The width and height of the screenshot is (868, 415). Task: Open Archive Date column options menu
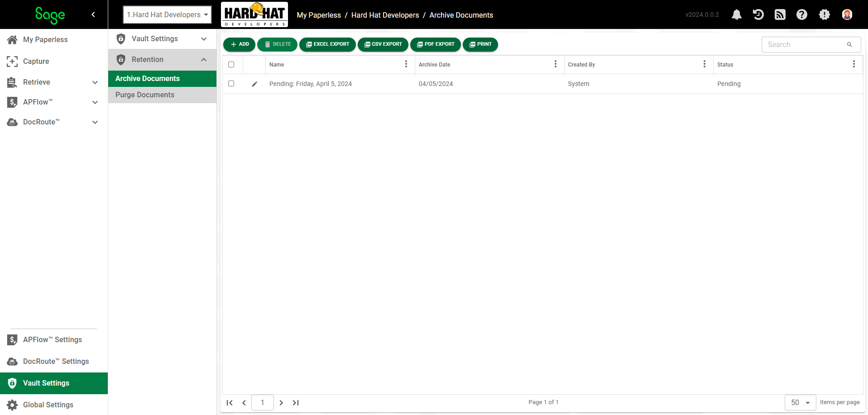tap(556, 64)
